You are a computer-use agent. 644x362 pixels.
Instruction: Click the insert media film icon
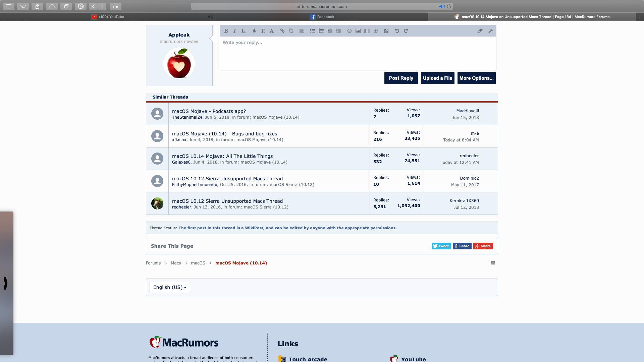coord(367,31)
